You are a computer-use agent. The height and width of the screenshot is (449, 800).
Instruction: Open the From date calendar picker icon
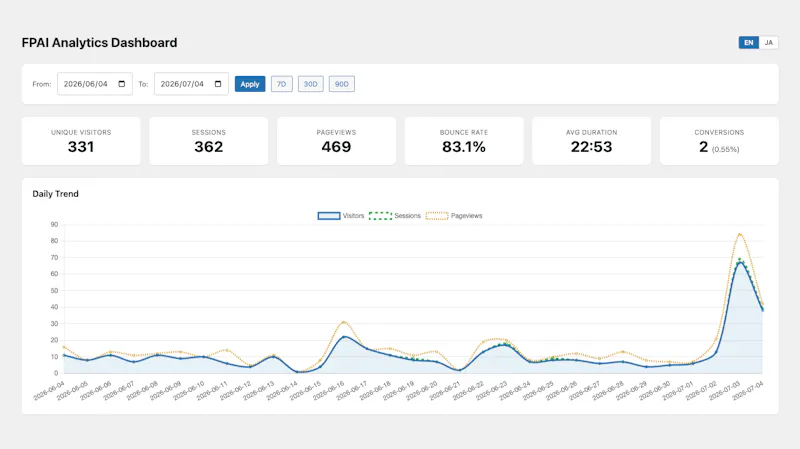[x=121, y=84]
